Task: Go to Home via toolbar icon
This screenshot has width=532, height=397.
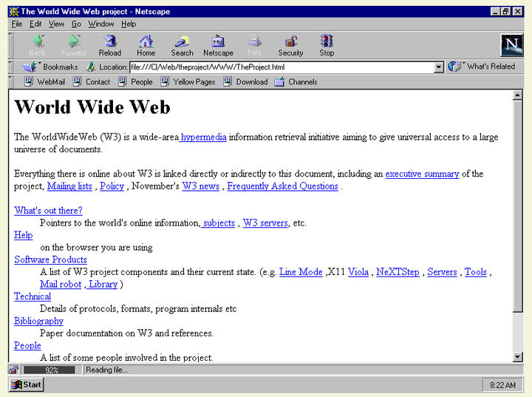Action: pyautogui.click(x=146, y=44)
